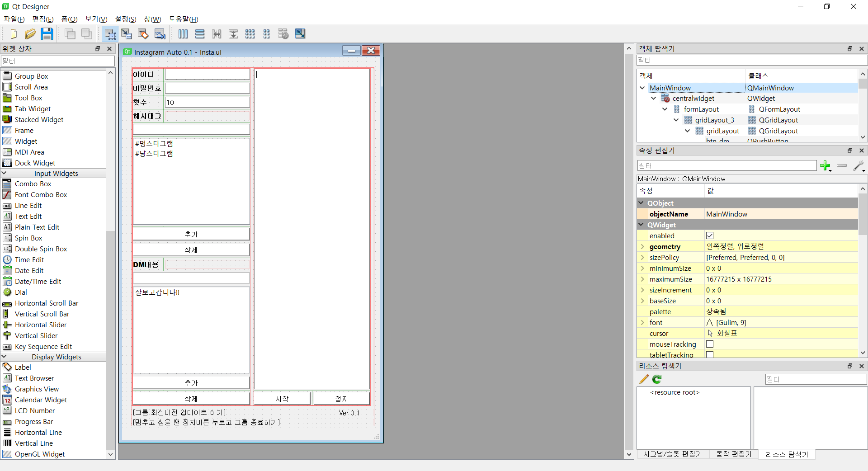Collapse the MainWindow tree node
Screen dimensions: 868x471
coord(642,88)
